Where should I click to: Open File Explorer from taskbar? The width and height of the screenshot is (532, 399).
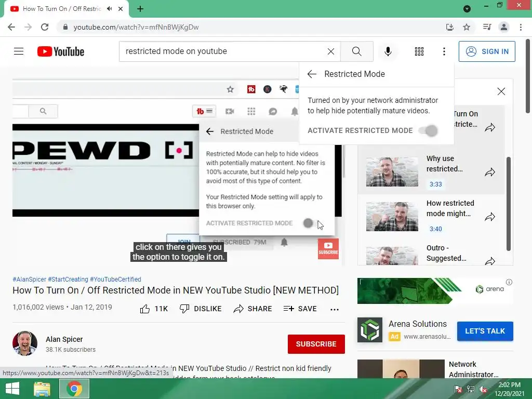tap(42, 389)
